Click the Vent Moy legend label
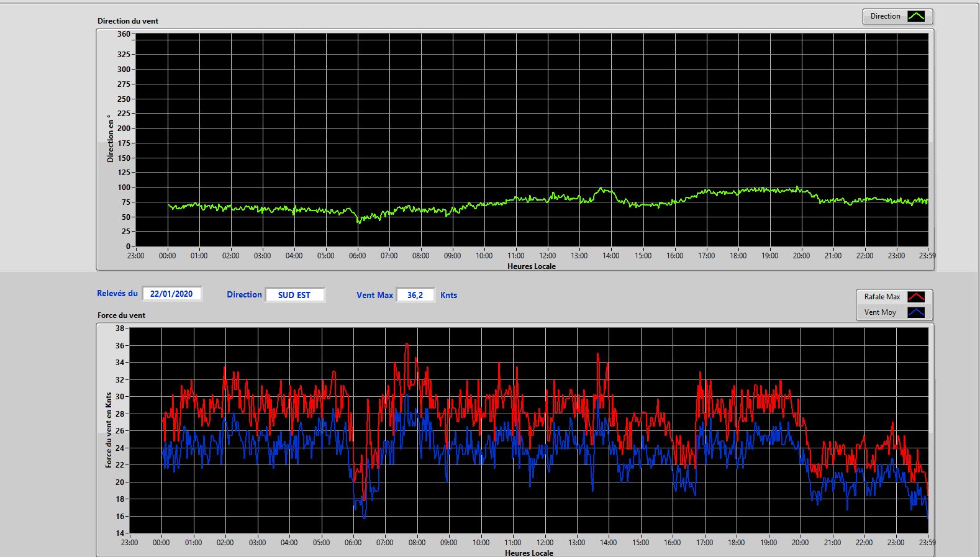980x557 pixels. 880,312
